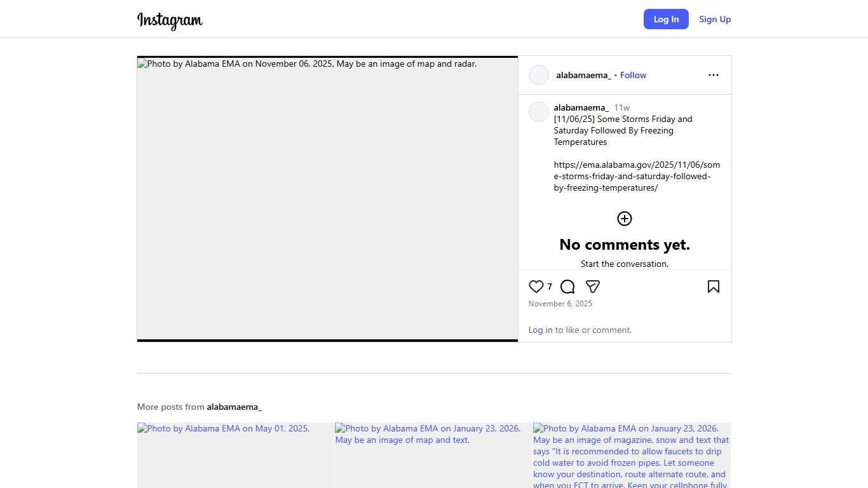Click avatar beside the caption
868x488 pixels.
coord(539,112)
